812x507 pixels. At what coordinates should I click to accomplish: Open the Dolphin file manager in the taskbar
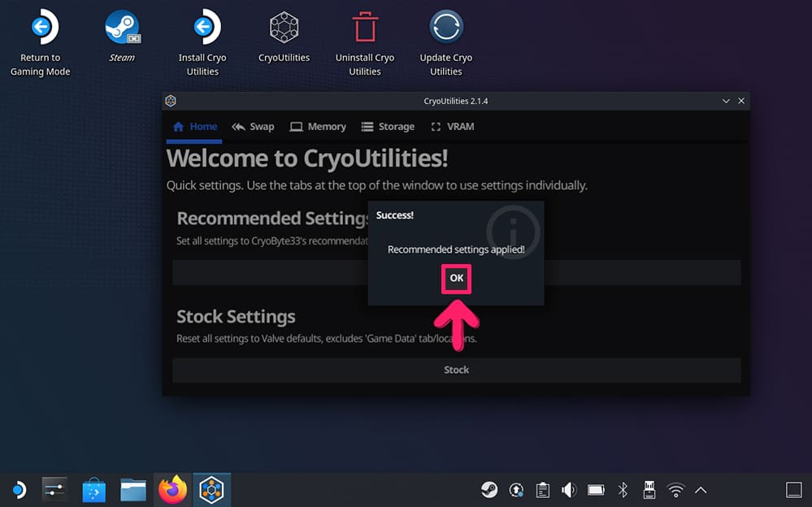click(133, 490)
